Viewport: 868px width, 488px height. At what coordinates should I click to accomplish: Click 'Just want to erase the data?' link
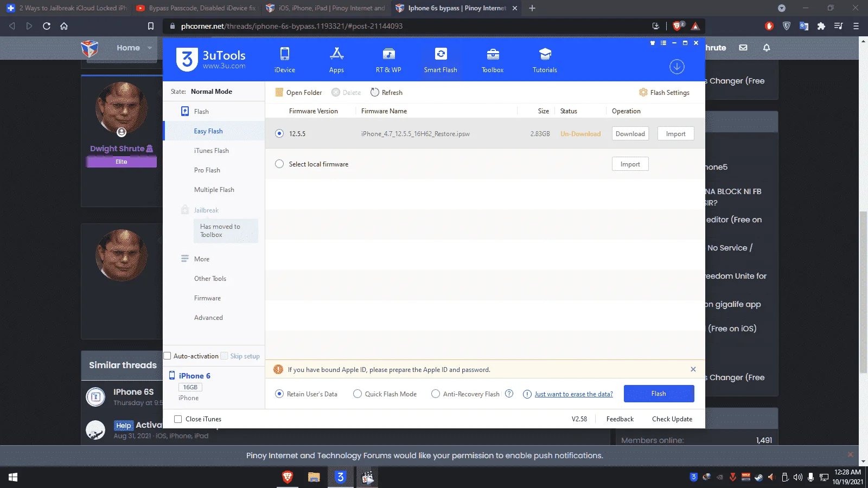(574, 394)
